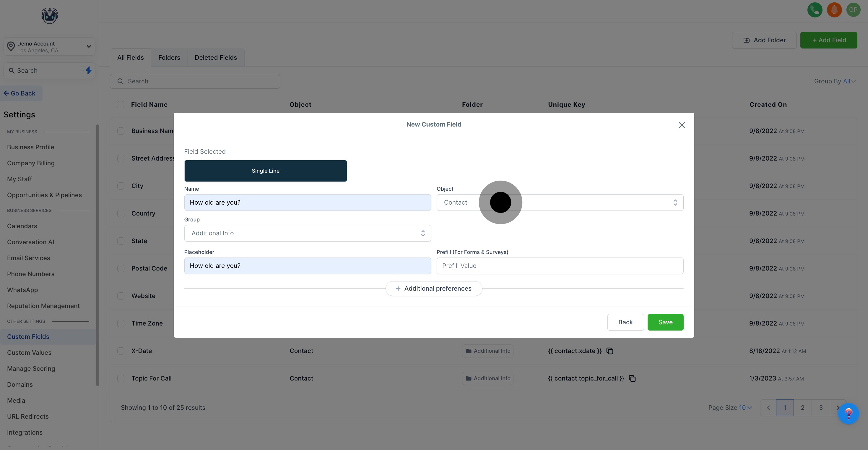Open the blue help question mark bubble
This screenshot has height=450, width=868.
pyautogui.click(x=848, y=414)
